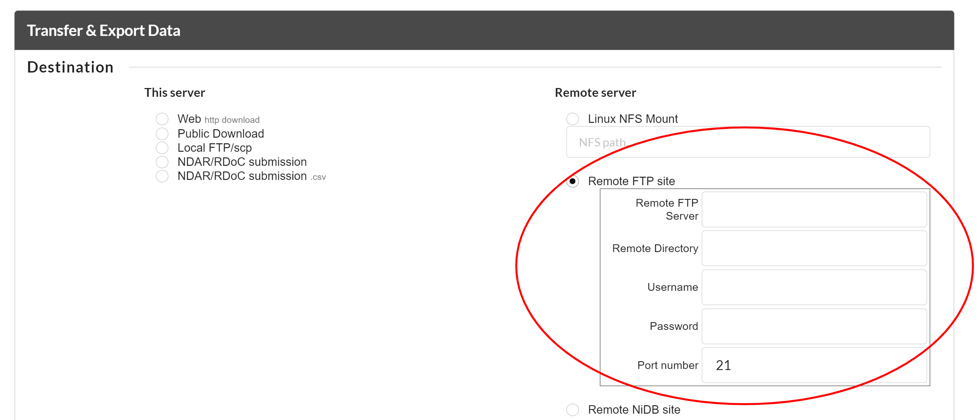Click the 'Remote Directory' label text
The image size is (980, 420).
pos(655,248)
